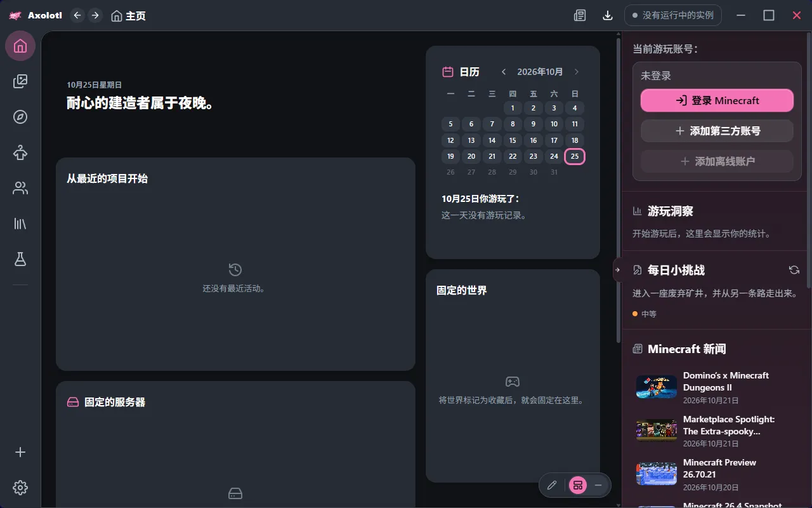
Task: Click the plus add-instance sidebar icon
Action: pos(20,452)
